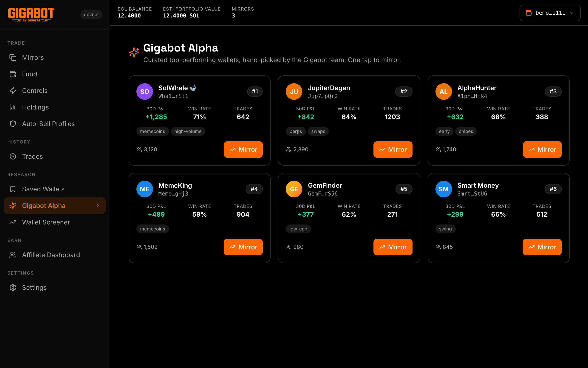588x368 pixels.
Task: Click the Trades history clock icon
Action: (x=13, y=156)
